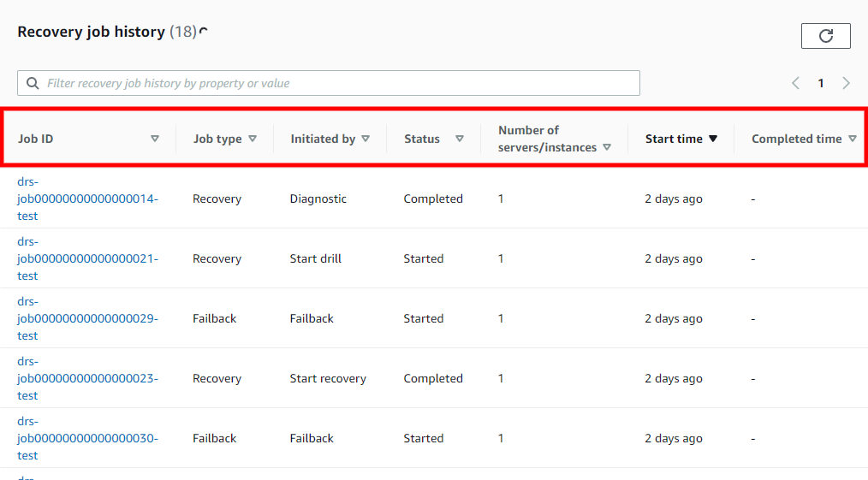Viewport: 868px width, 480px height.
Task: Select 2 days ago of job 30
Action: click(673, 438)
